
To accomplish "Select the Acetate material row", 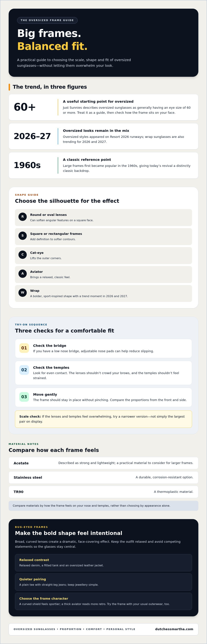I will click(x=103, y=463).
